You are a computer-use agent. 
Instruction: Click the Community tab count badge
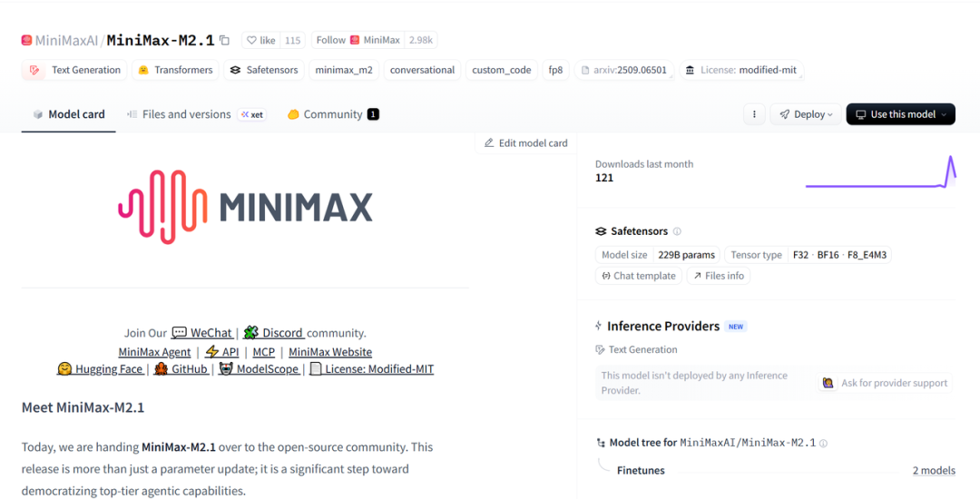373,114
